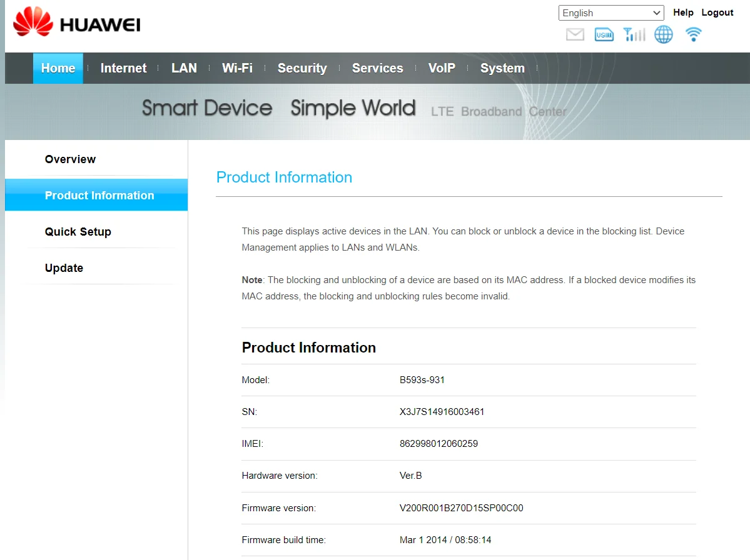Open Overview in the sidebar
The height and width of the screenshot is (560, 750).
pos(70,159)
